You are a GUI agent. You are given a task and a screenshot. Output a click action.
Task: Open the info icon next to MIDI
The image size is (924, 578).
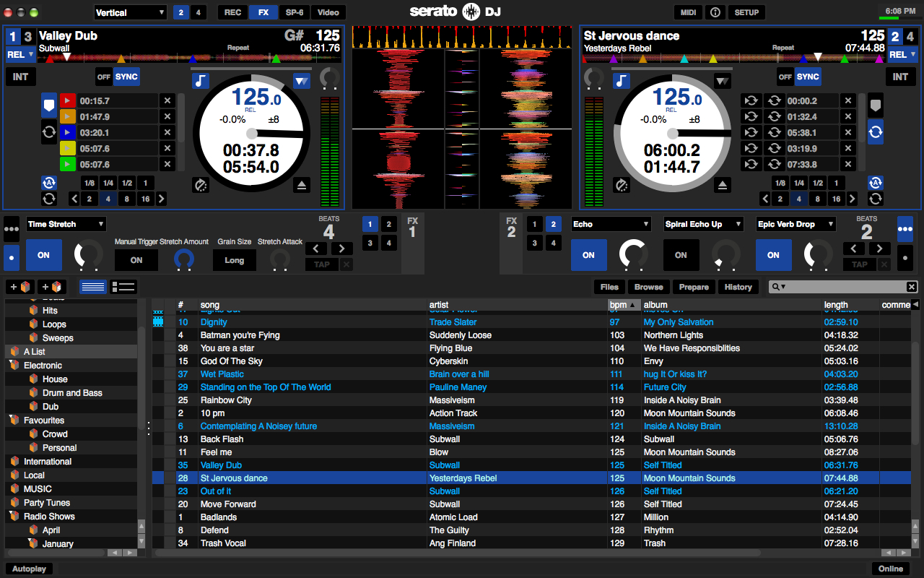click(715, 12)
